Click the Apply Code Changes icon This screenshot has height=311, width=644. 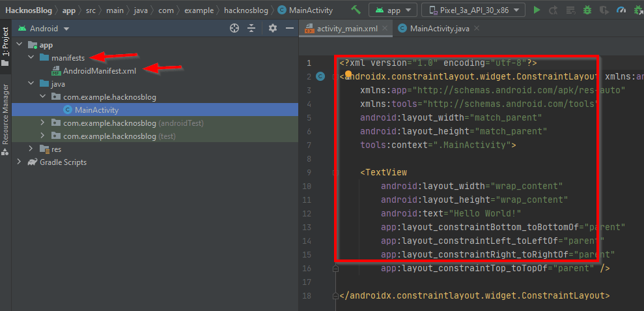[570, 10]
